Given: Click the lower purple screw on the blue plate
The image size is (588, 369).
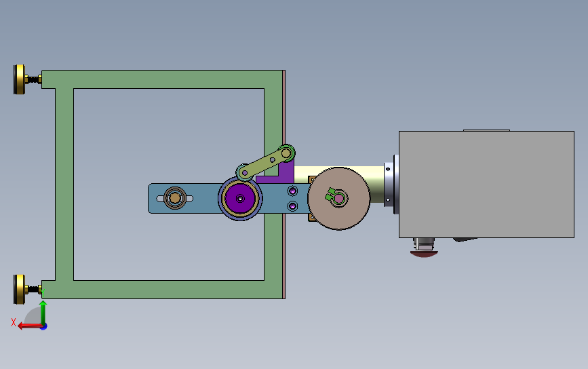Looking at the screenshot, I should point(292,206).
